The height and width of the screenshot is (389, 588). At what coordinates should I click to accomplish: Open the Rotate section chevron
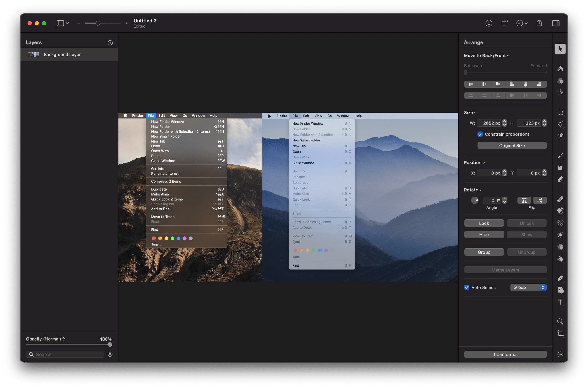tap(480, 190)
